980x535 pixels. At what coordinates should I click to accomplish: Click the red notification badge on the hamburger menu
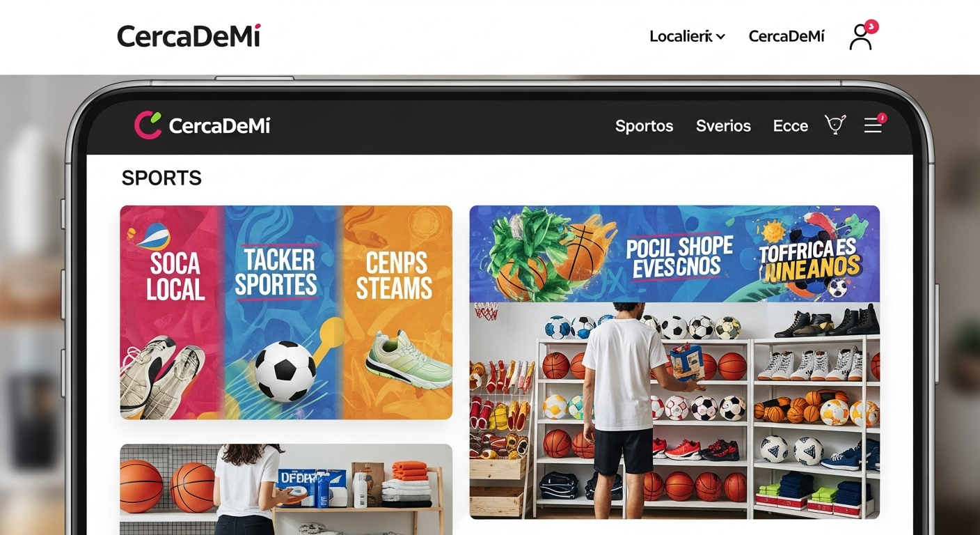click(882, 117)
